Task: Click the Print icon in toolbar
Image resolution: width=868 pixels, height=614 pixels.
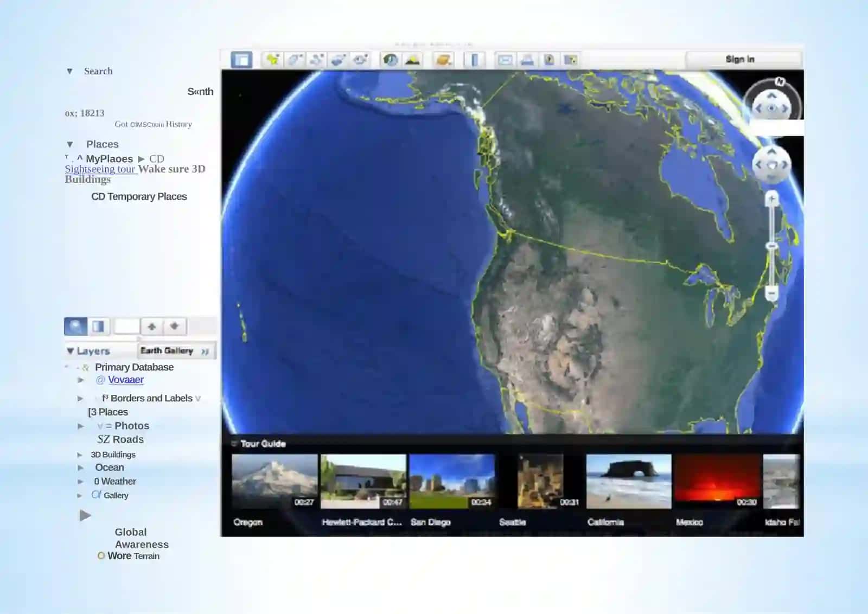Action: pos(527,60)
